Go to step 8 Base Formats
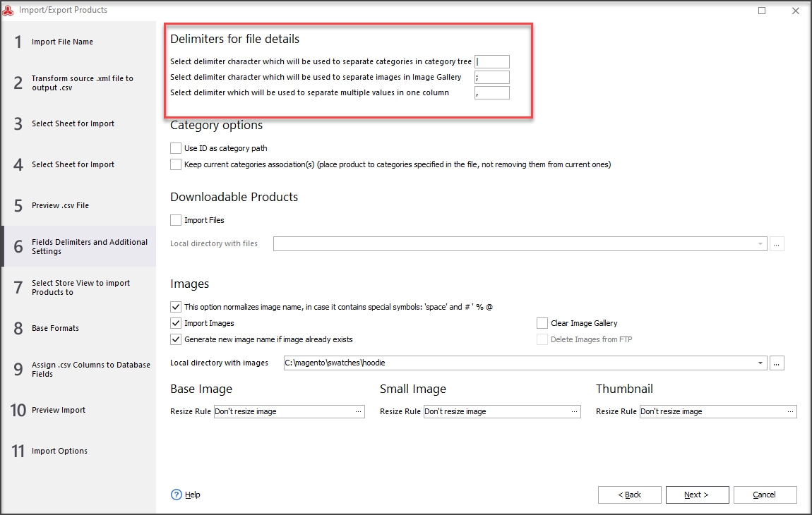Image resolution: width=812 pixels, height=515 pixels. pos(78,328)
